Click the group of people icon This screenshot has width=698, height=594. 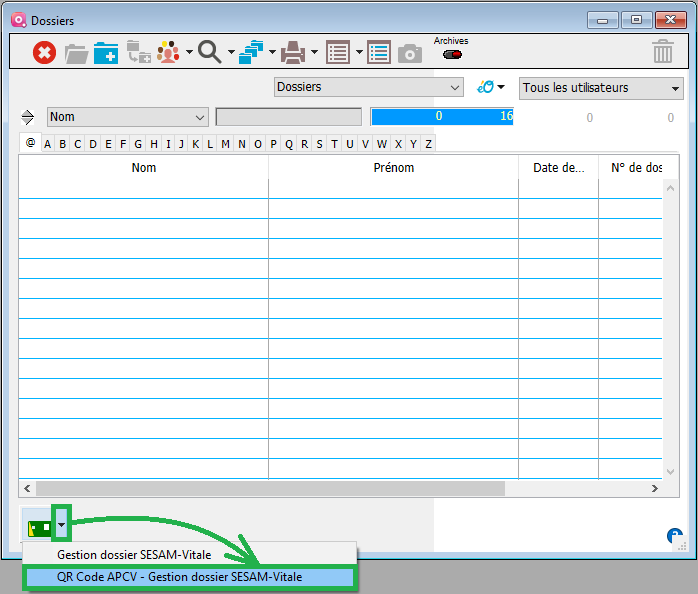click(x=168, y=52)
